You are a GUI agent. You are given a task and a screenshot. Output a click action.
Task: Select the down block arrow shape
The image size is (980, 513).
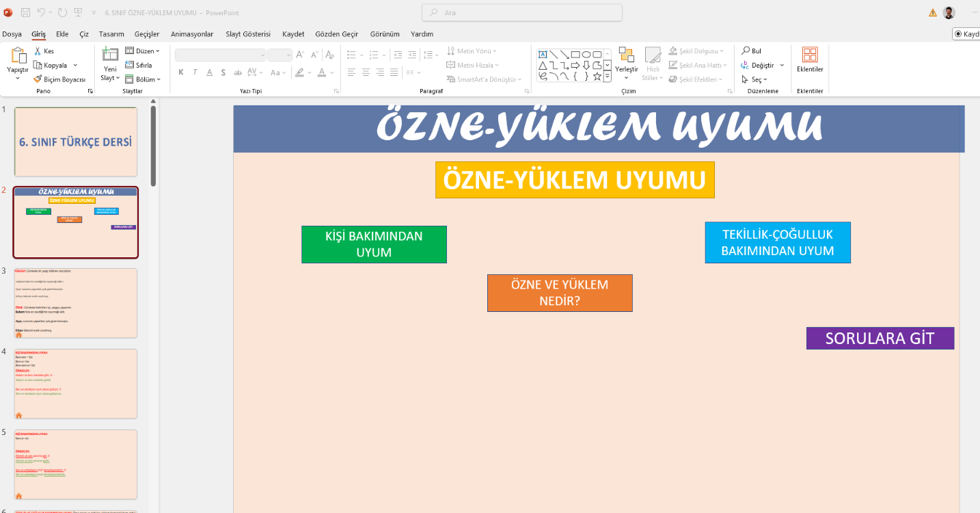pos(586,66)
